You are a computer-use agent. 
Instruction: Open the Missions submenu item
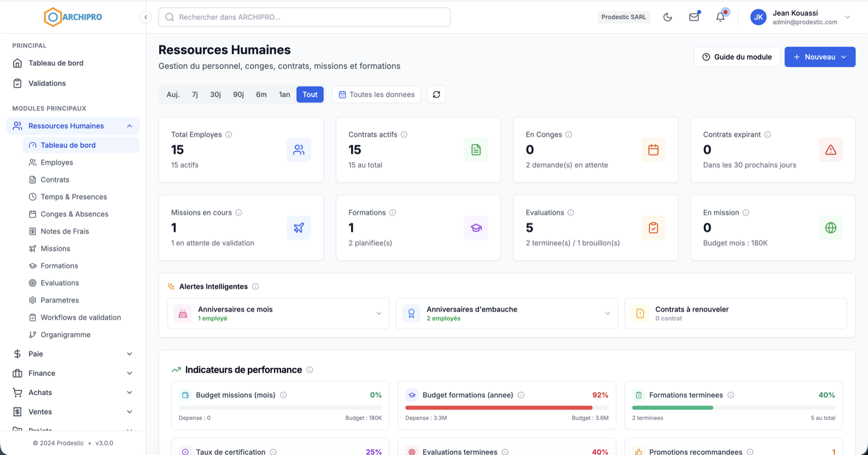81,248
